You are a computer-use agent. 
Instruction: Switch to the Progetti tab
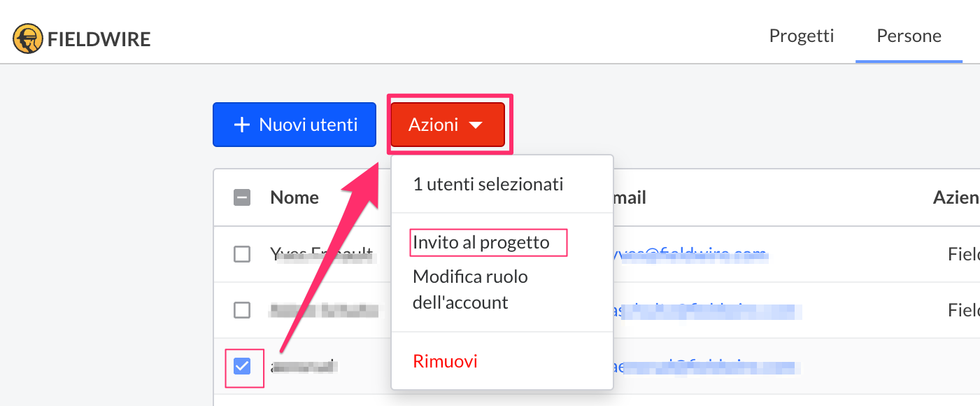(x=802, y=36)
